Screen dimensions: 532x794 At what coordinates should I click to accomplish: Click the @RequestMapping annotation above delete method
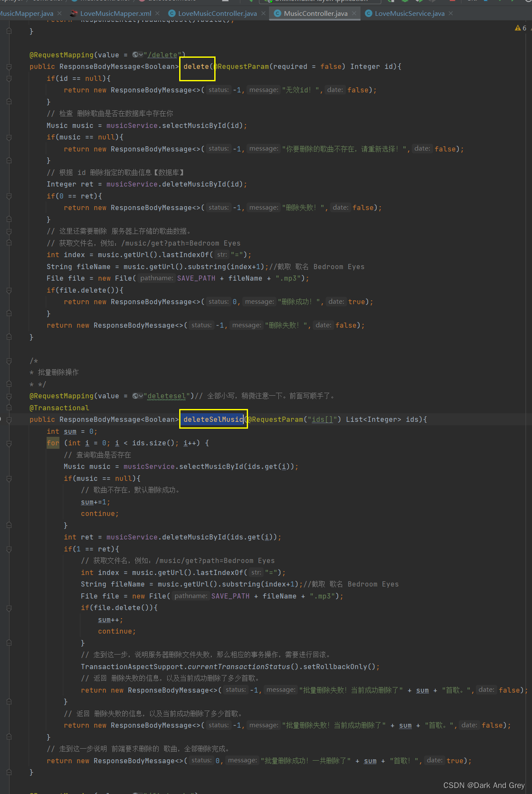(62, 55)
